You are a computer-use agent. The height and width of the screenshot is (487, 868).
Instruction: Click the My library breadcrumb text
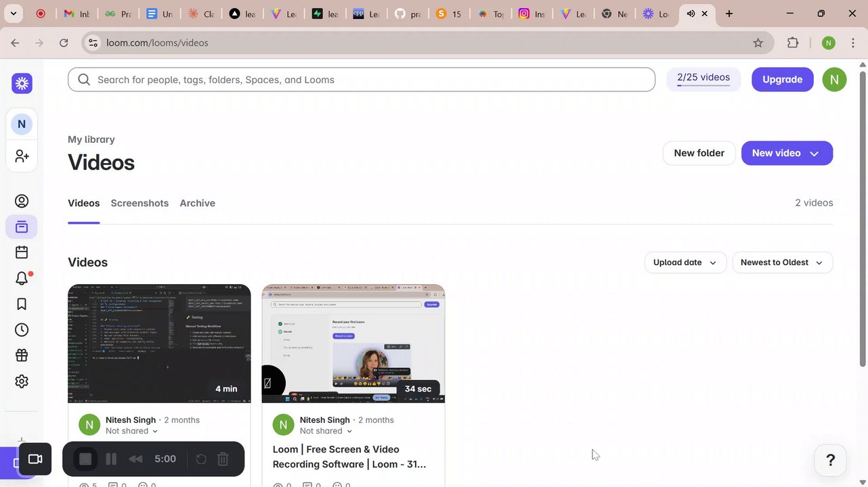click(x=91, y=139)
